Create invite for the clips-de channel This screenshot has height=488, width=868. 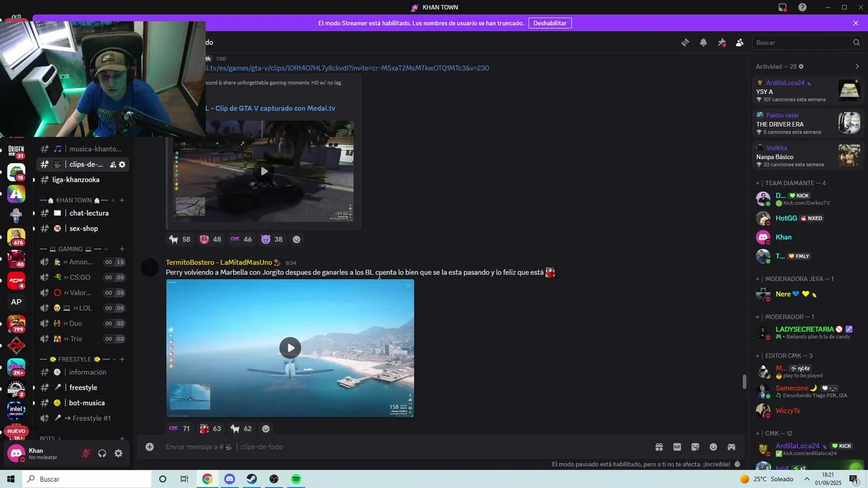113,164
